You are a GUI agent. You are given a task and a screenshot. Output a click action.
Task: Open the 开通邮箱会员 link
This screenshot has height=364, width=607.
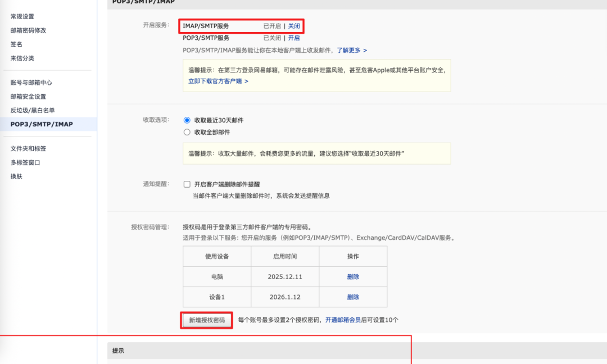343,320
